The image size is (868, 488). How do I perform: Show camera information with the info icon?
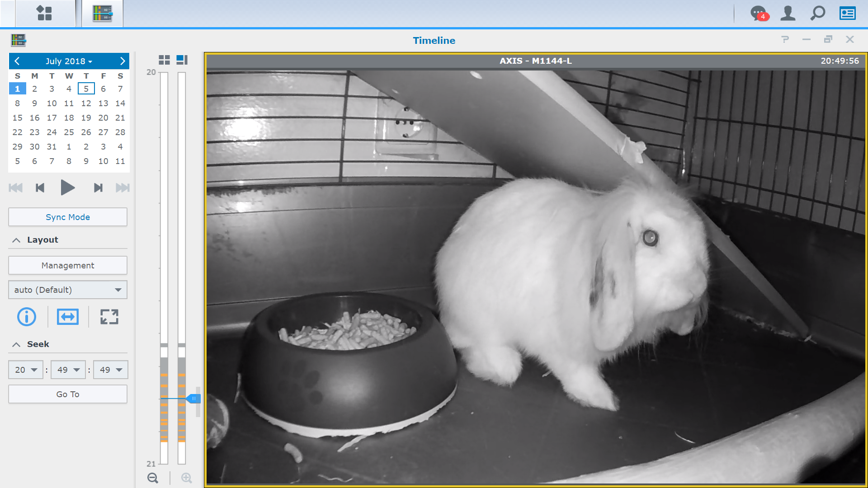[27, 317]
